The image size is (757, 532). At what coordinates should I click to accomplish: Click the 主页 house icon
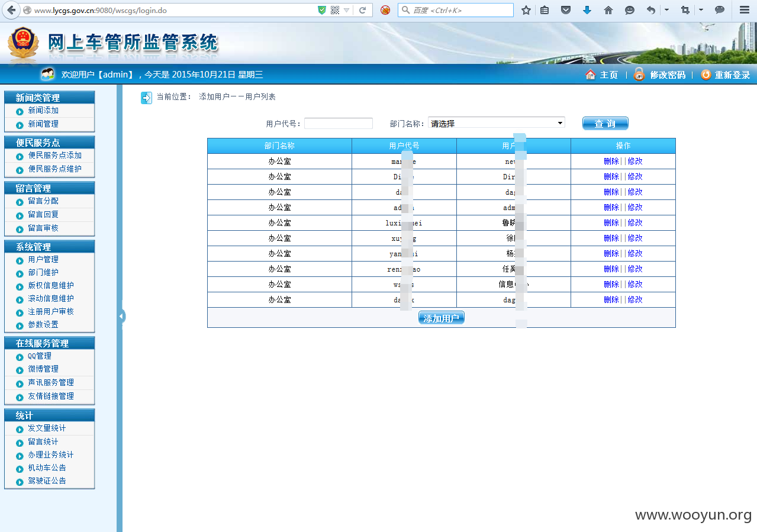pos(590,75)
